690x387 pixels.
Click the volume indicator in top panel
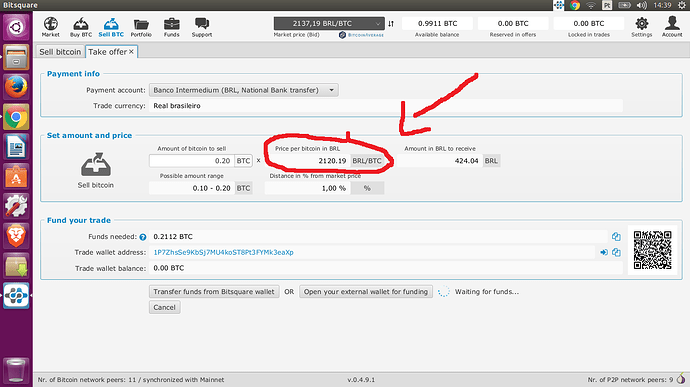(641, 5)
